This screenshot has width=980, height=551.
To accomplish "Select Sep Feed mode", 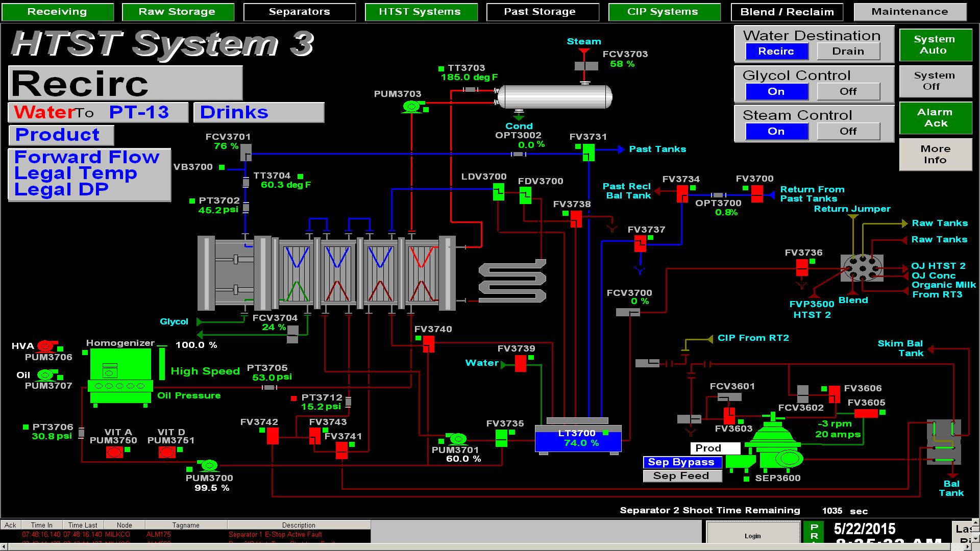I will 682,476.
